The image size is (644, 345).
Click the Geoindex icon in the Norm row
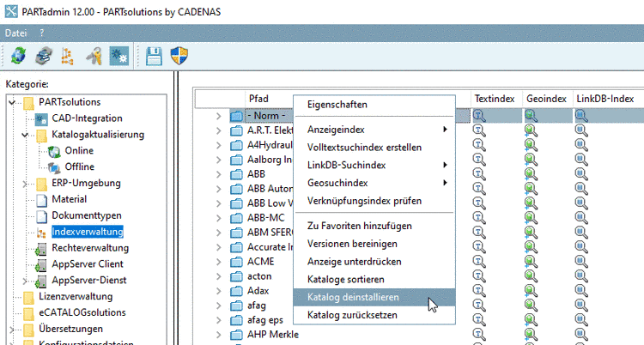[x=531, y=116]
